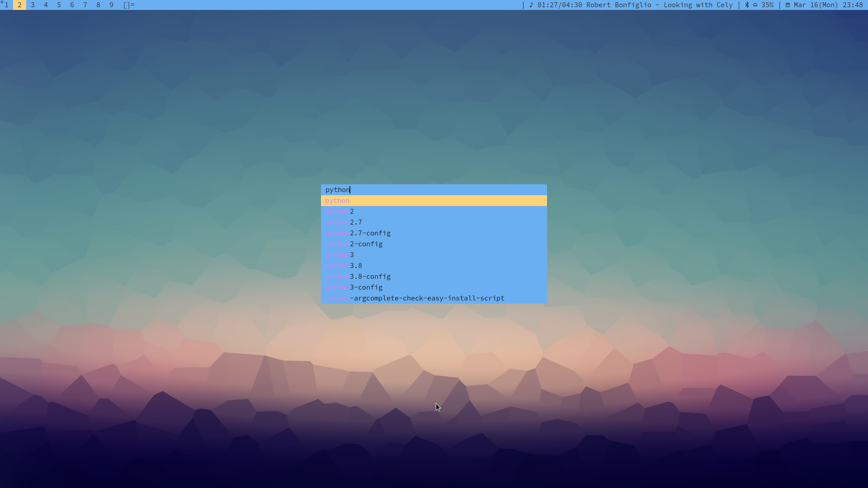Click the calendar icon beside the date

tap(788, 5)
